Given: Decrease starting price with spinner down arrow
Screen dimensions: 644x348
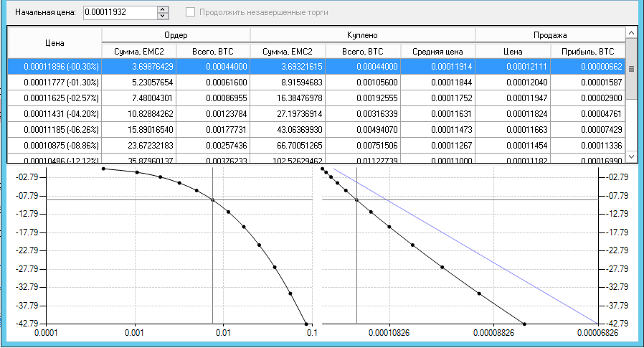Looking at the screenshot, I should pyautogui.click(x=163, y=16).
